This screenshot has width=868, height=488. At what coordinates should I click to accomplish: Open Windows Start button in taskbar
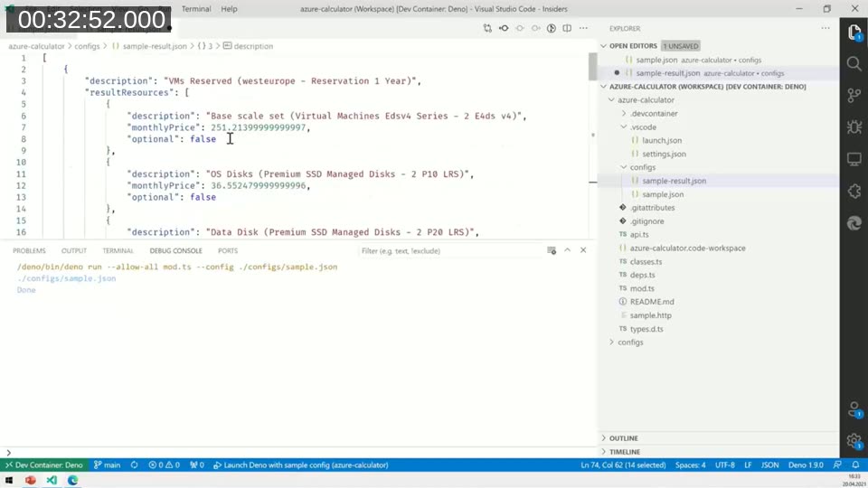[9, 480]
